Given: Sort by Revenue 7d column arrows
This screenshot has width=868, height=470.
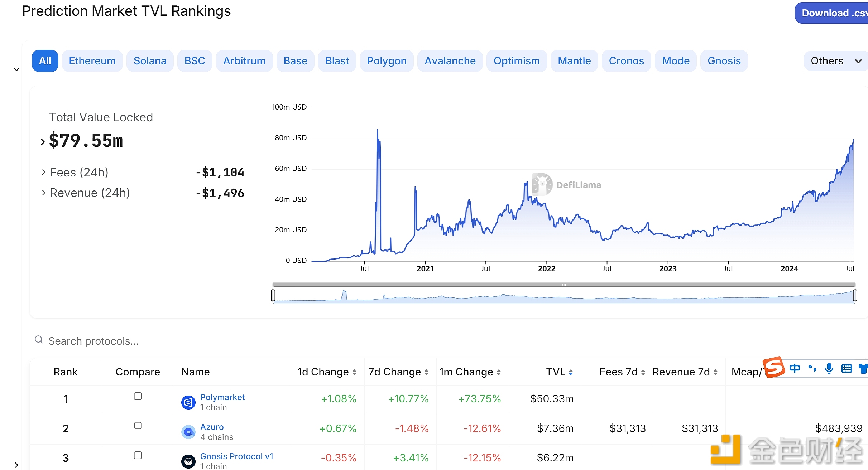Looking at the screenshot, I should pos(715,372).
